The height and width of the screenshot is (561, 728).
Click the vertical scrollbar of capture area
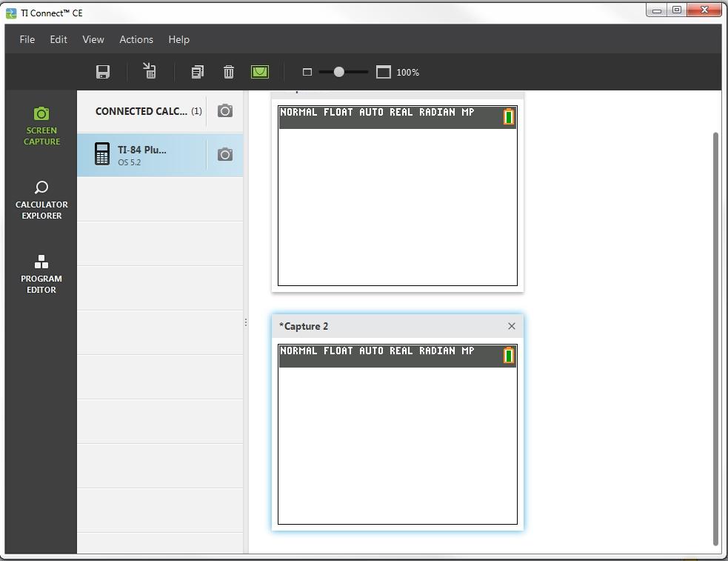point(715,339)
